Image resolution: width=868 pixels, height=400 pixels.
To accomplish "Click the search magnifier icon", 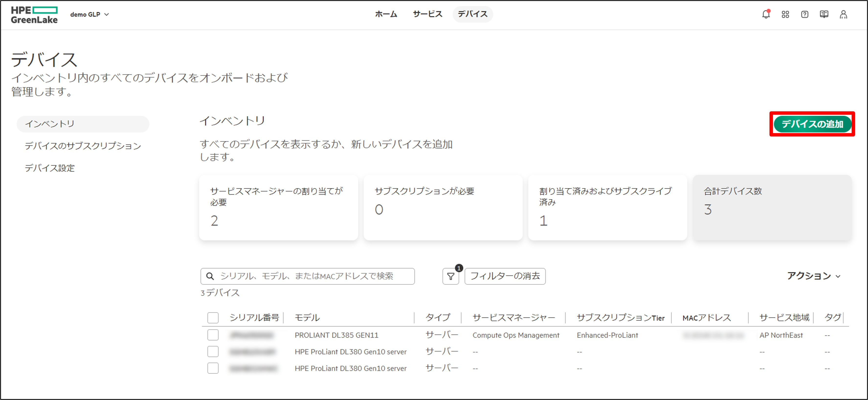I will point(210,276).
